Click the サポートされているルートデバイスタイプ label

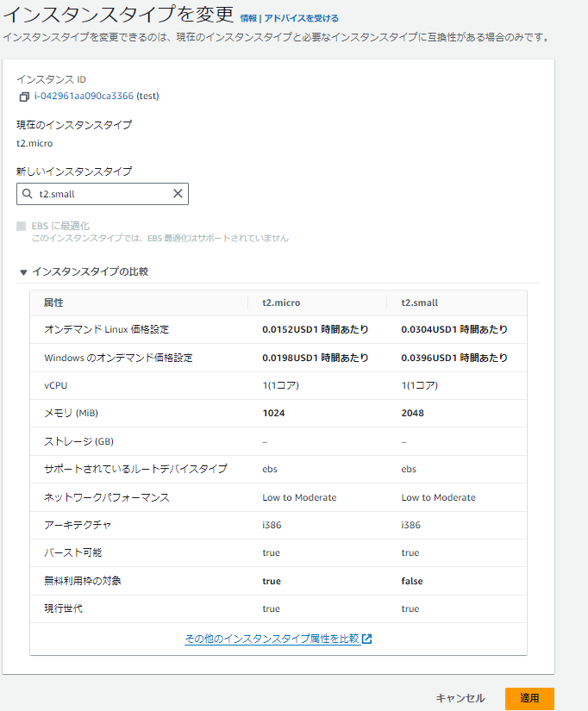pos(135,469)
